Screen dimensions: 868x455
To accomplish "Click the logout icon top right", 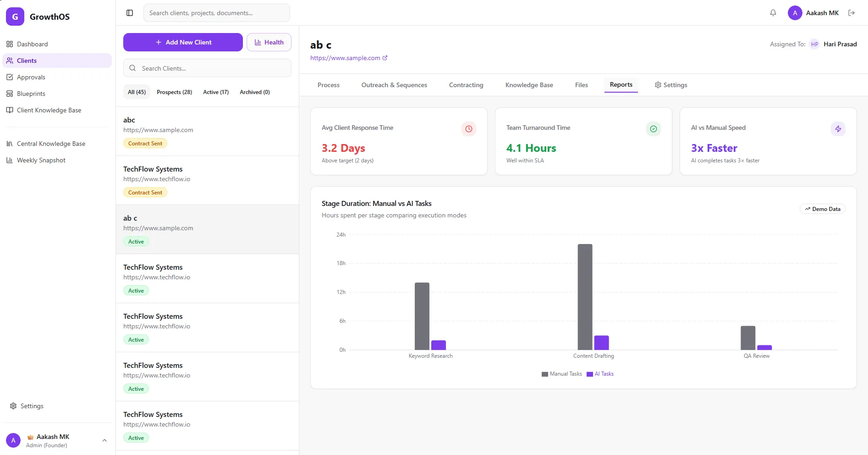I will click(852, 13).
